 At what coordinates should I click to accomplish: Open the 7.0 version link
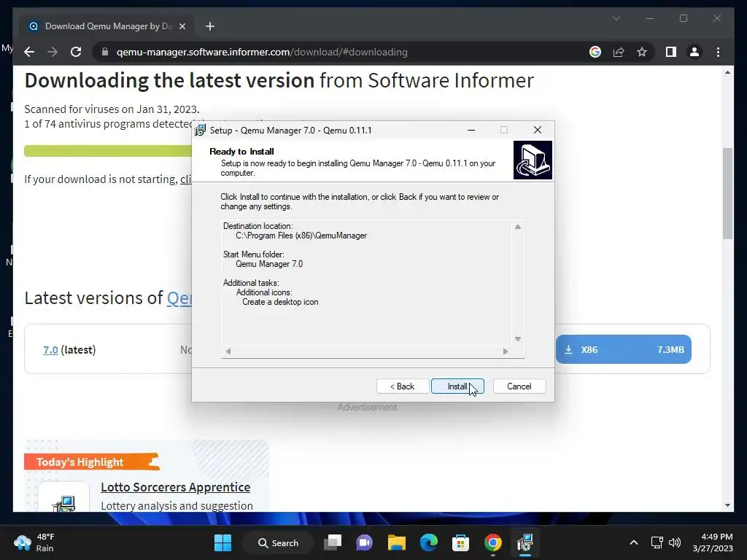50,350
